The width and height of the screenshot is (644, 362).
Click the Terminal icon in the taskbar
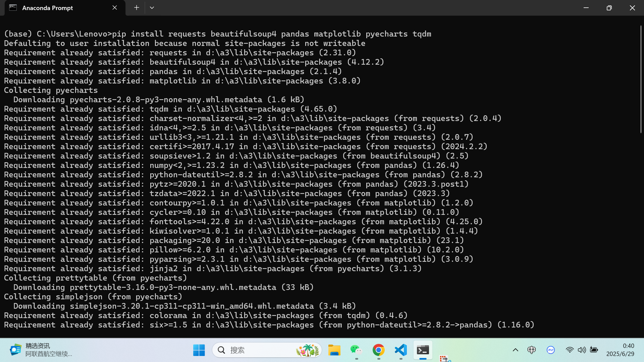click(423, 350)
